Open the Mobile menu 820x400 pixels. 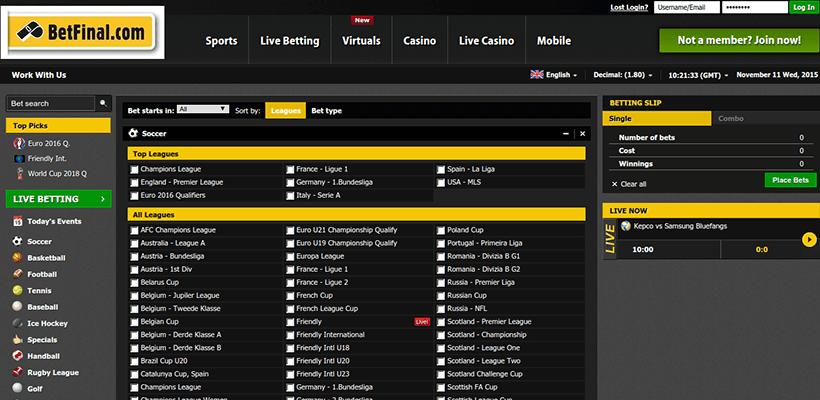pyautogui.click(x=554, y=41)
